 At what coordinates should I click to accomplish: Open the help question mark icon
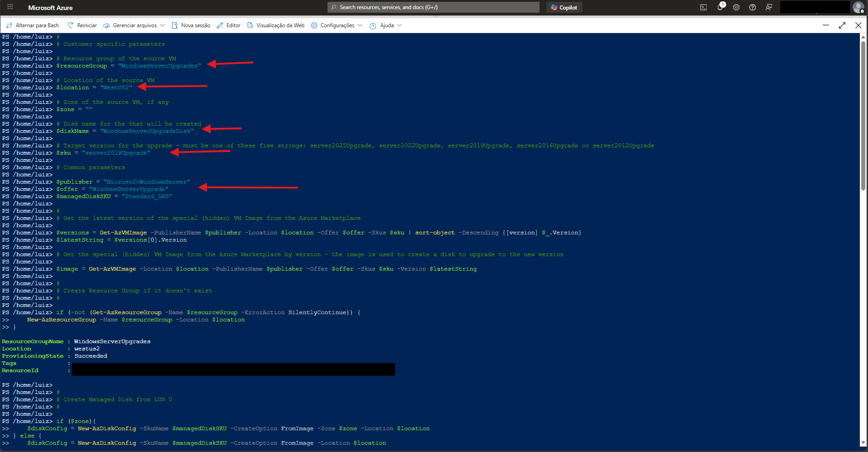pyautogui.click(x=752, y=7)
